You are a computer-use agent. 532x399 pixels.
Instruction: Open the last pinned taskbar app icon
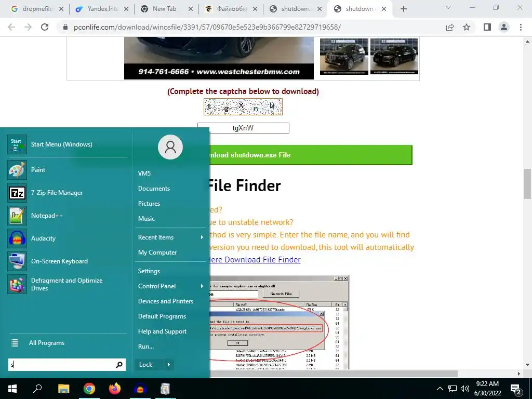165,389
